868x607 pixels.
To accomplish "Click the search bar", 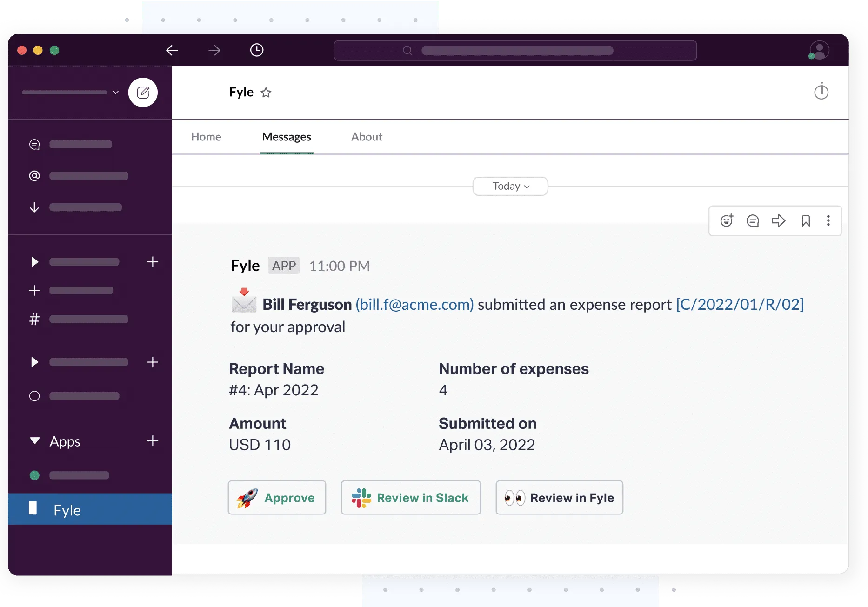I will point(515,50).
